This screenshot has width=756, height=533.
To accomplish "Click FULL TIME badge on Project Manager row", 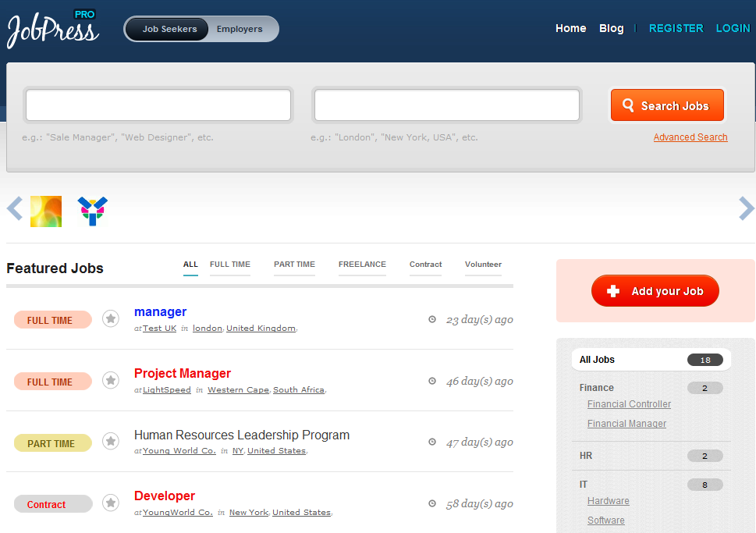I will tap(52, 382).
